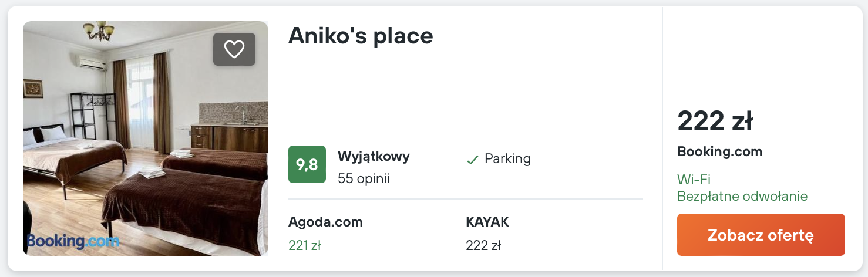Click the green 9,8 rating badge
This screenshot has width=868, height=277.
coord(307,164)
